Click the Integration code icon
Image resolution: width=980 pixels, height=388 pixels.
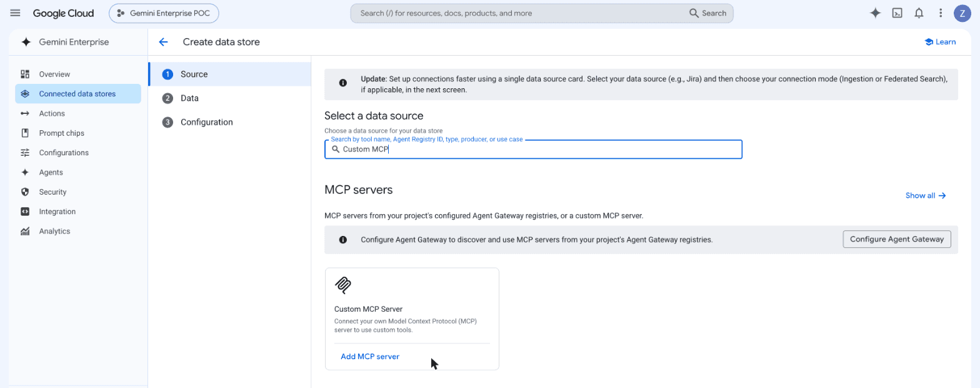[x=25, y=212]
